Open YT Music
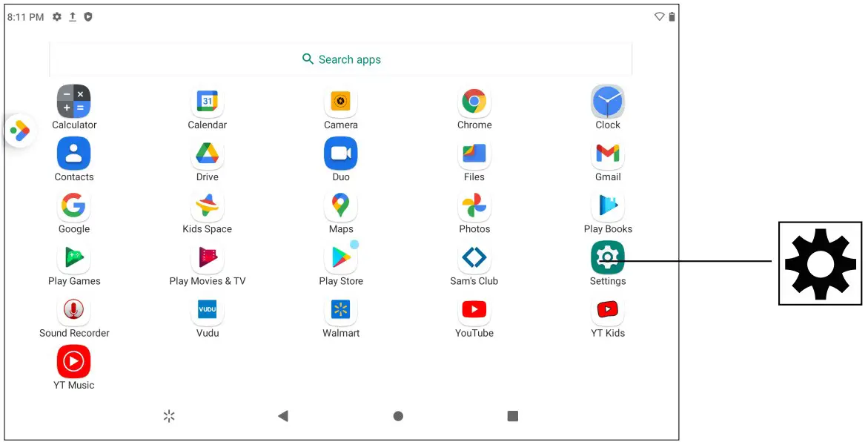The width and height of the screenshot is (868, 442). coord(73,362)
